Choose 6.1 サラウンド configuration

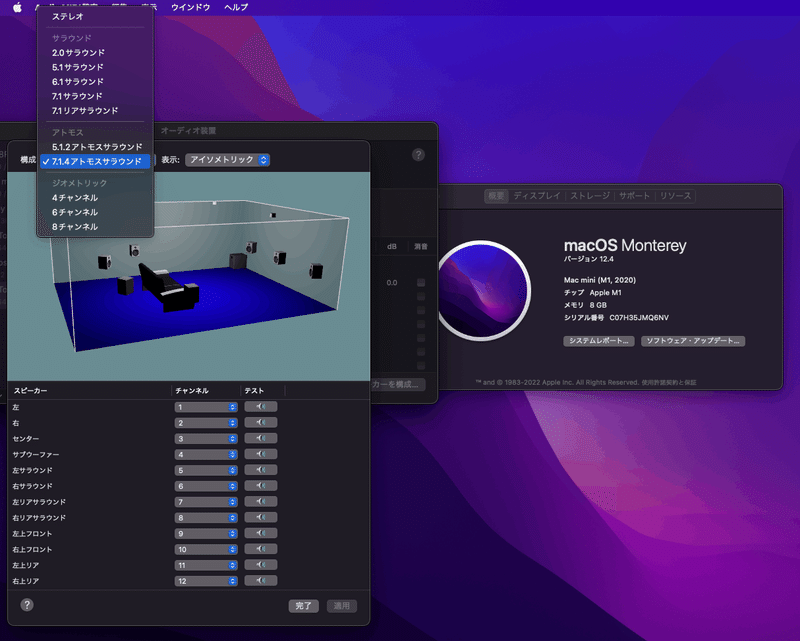click(x=95, y=82)
